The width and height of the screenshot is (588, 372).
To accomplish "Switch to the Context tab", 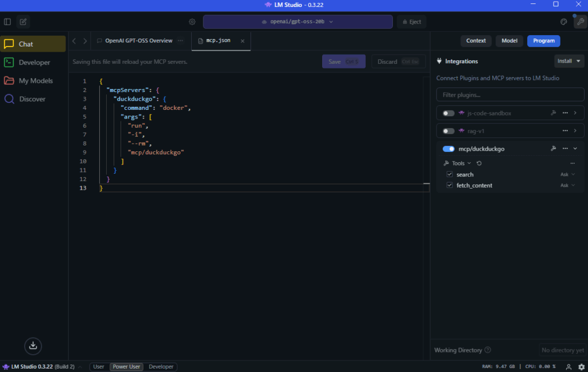I will [476, 41].
